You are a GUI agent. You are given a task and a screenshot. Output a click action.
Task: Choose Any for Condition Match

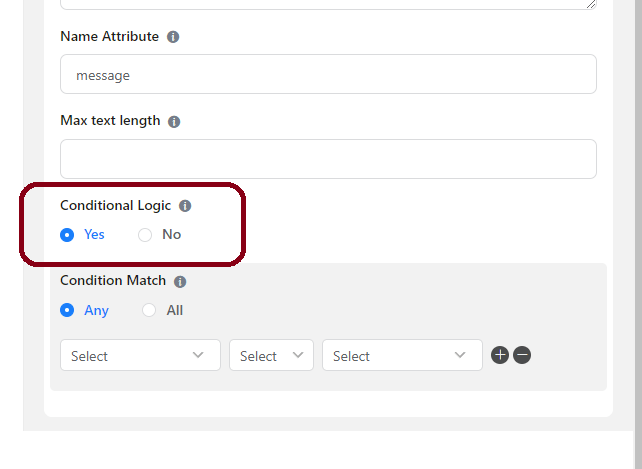67,310
